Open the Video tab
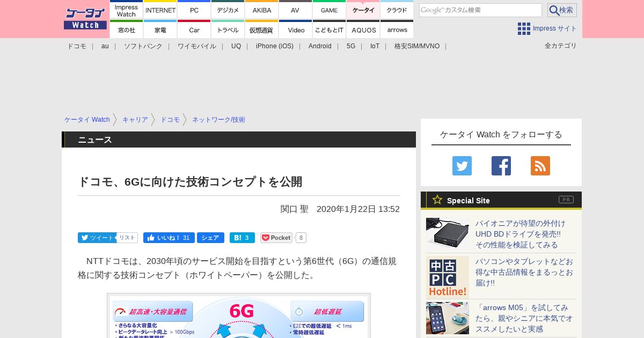The height and width of the screenshot is (338, 644). [295, 30]
